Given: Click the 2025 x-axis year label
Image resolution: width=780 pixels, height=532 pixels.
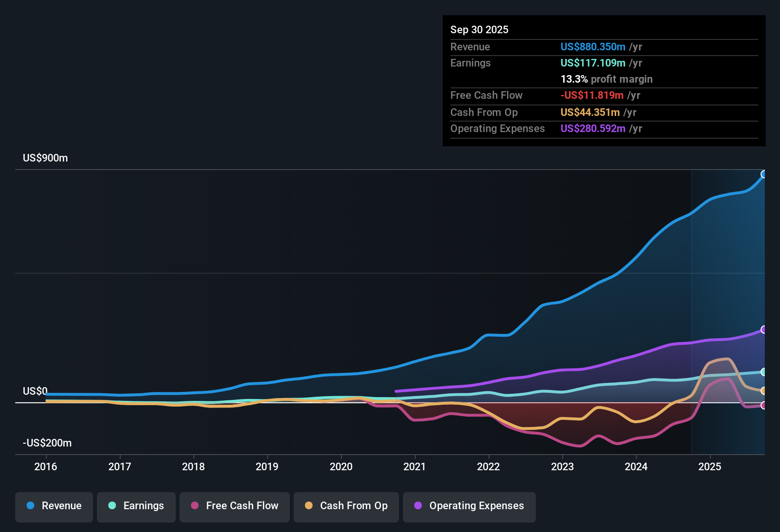Looking at the screenshot, I should 710,467.
